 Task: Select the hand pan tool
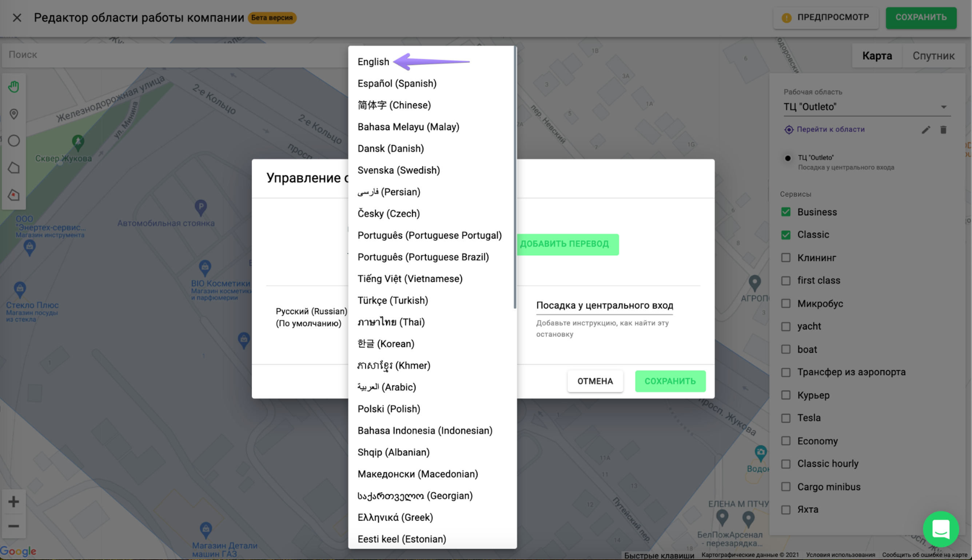[x=14, y=87]
